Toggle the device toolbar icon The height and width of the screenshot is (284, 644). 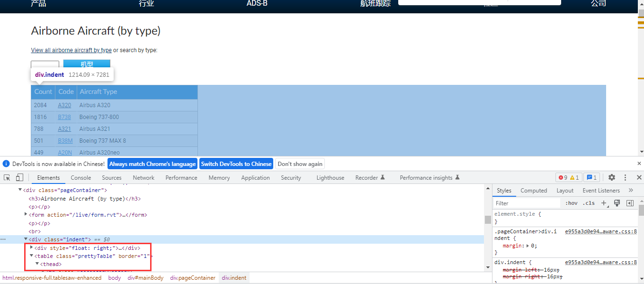click(x=19, y=177)
